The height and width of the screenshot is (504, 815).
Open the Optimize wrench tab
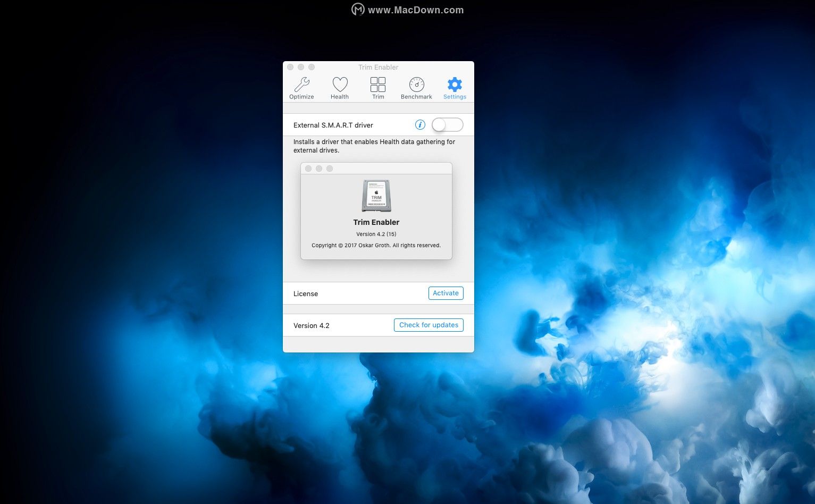(x=301, y=88)
